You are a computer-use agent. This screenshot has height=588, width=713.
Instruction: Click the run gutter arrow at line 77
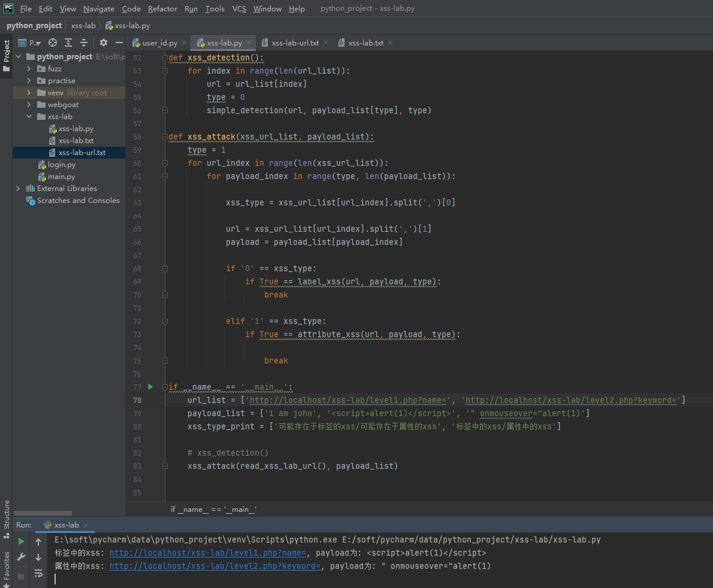coord(150,387)
